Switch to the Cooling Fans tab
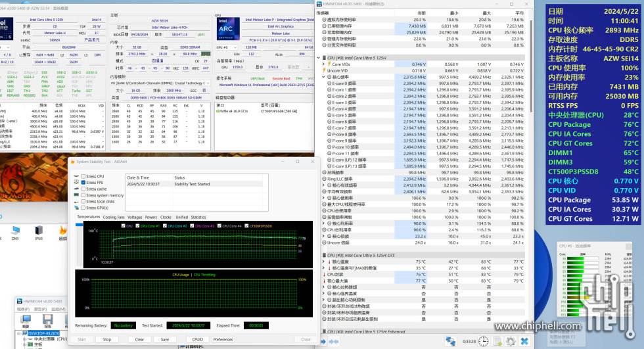 114,217
